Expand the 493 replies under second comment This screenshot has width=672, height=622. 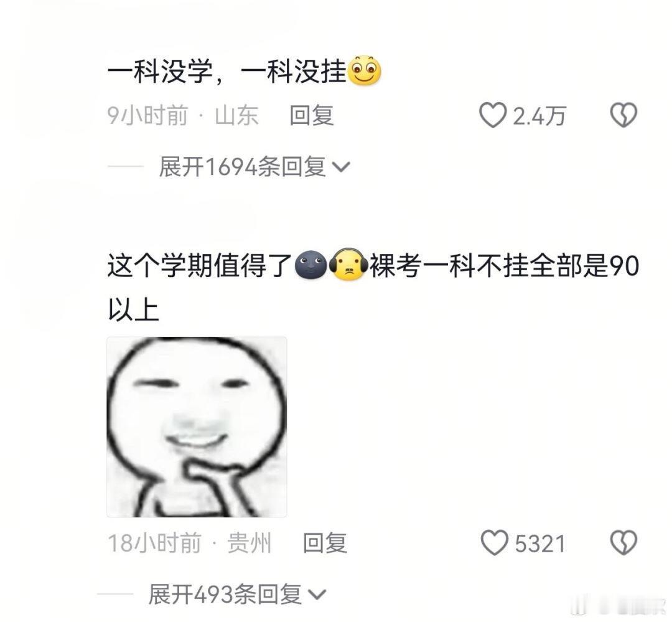click(237, 595)
